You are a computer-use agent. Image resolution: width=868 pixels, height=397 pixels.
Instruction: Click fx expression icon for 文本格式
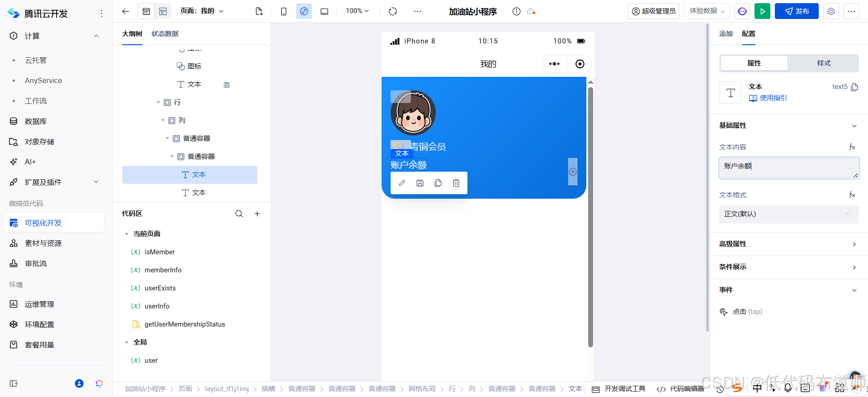[x=852, y=195]
